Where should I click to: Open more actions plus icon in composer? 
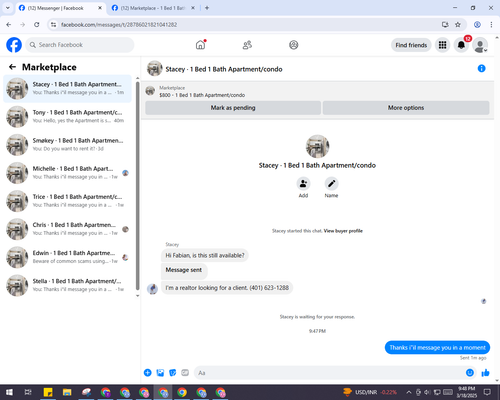pyautogui.click(x=148, y=373)
